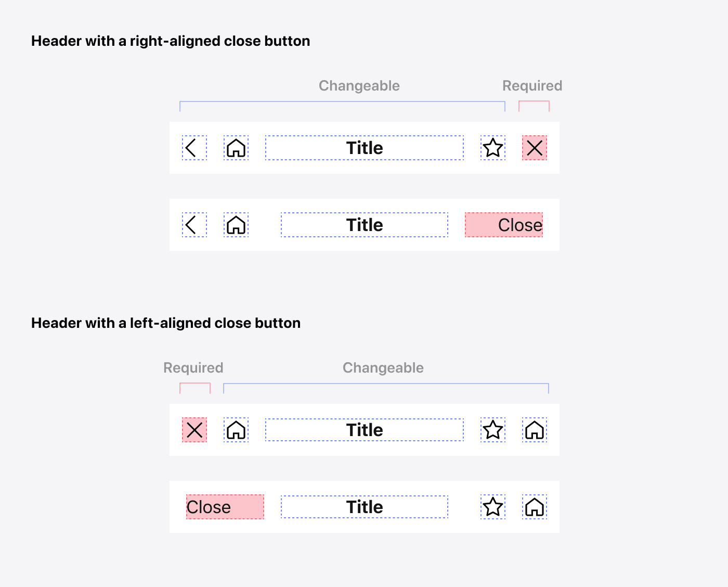Select the Title field in the first header row

click(x=365, y=148)
